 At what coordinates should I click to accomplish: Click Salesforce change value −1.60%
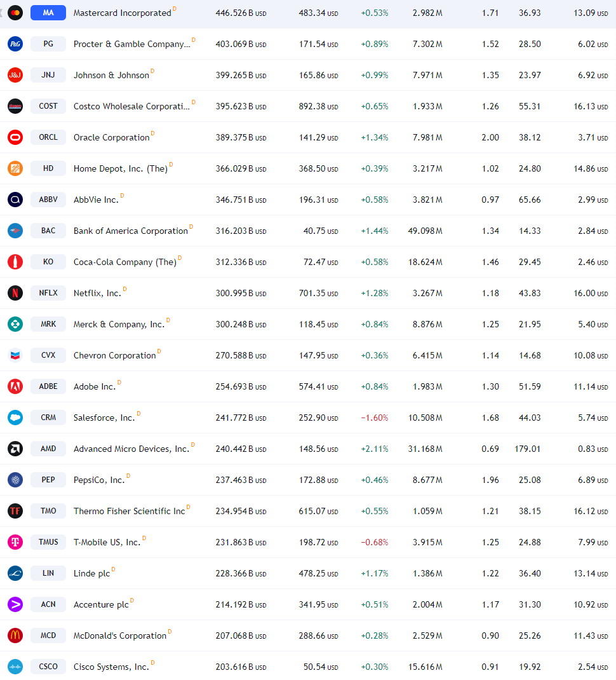pos(375,418)
